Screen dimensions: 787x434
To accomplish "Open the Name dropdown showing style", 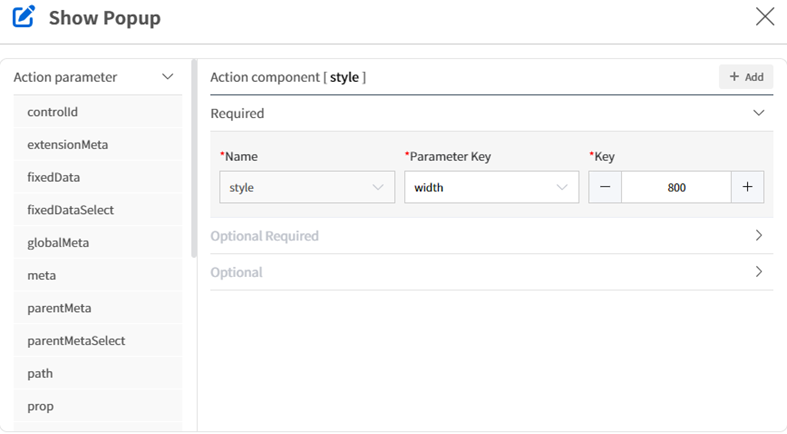I will tap(307, 187).
